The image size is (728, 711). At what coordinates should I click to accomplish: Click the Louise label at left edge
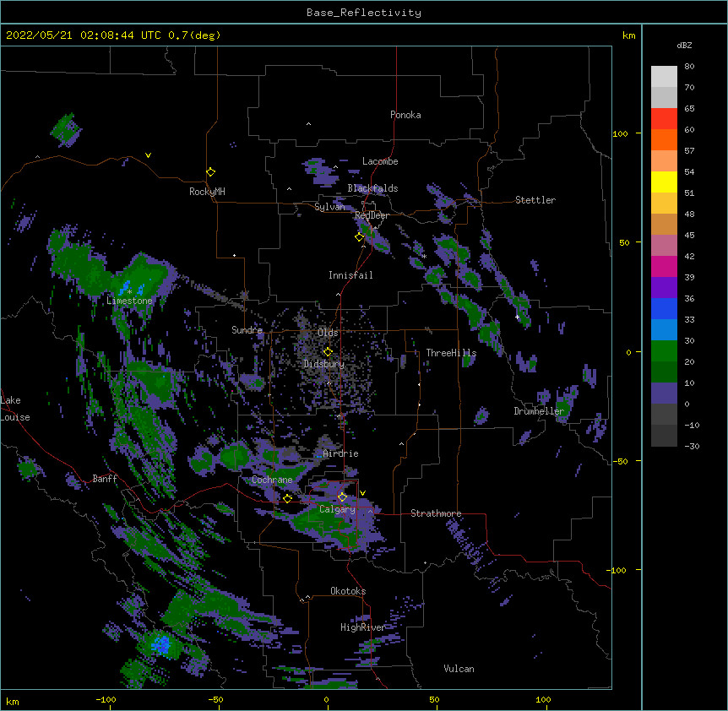coord(15,418)
